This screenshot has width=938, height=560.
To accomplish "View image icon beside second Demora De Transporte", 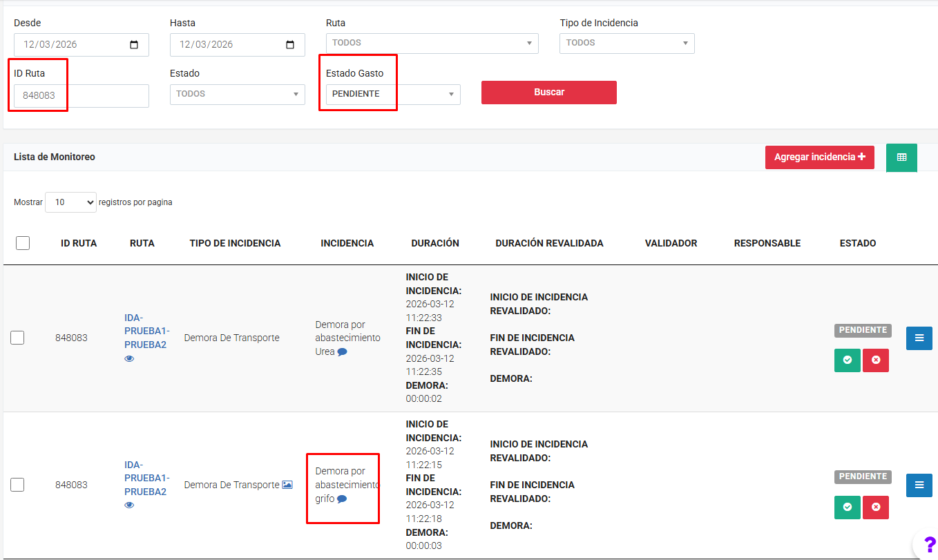I will pyautogui.click(x=287, y=485).
